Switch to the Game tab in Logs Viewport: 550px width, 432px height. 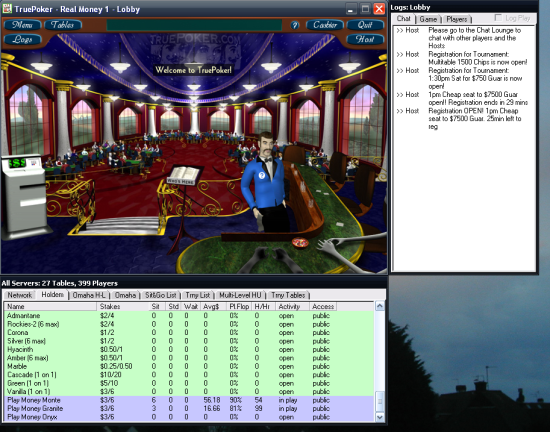click(428, 19)
